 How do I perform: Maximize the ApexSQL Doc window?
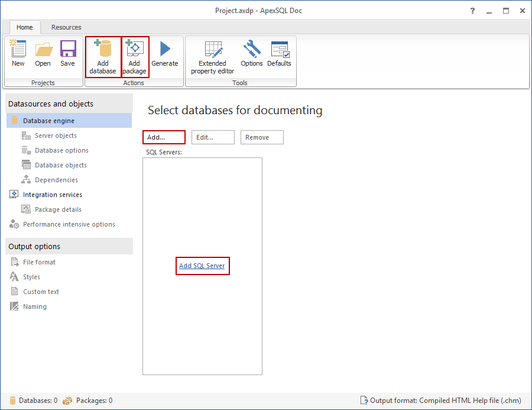point(506,11)
